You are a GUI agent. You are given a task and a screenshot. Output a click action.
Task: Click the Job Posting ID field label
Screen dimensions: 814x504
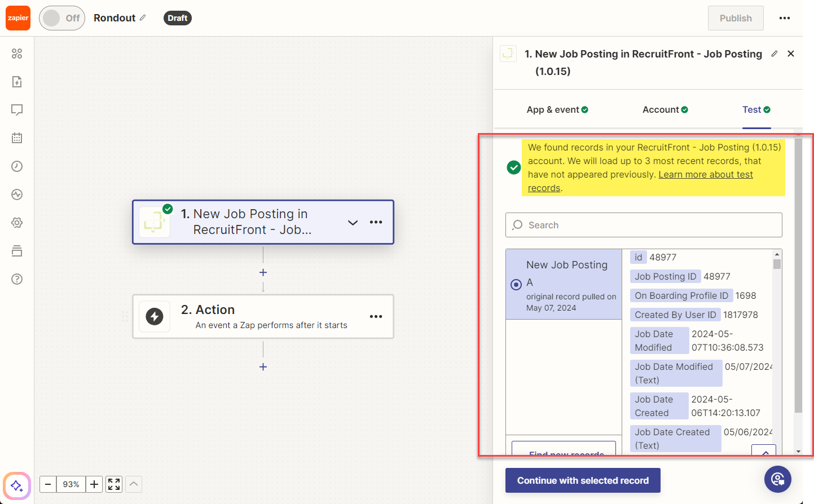665,276
